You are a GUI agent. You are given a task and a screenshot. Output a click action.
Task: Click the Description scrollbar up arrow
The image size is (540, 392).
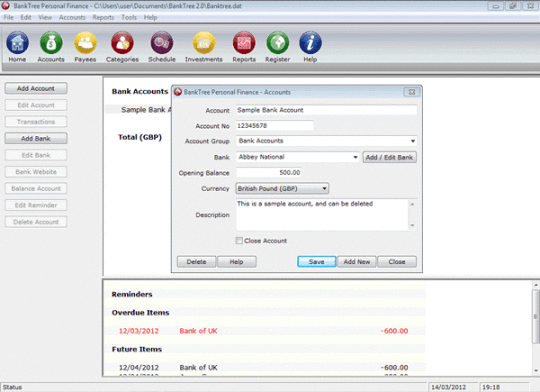pos(412,204)
